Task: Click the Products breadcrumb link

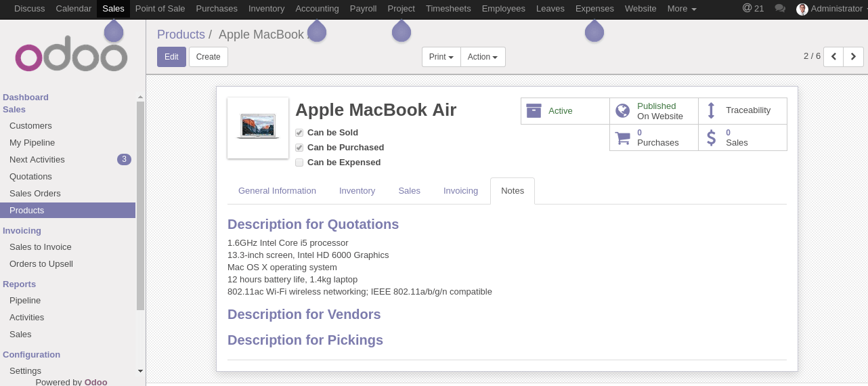Action: [181, 35]
